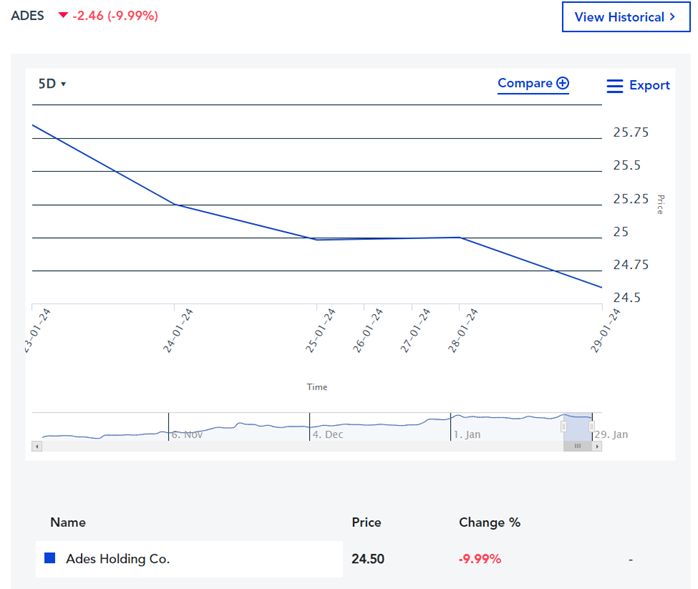
Task: Click the View Historical button
Action: click(x=626, y=17)
